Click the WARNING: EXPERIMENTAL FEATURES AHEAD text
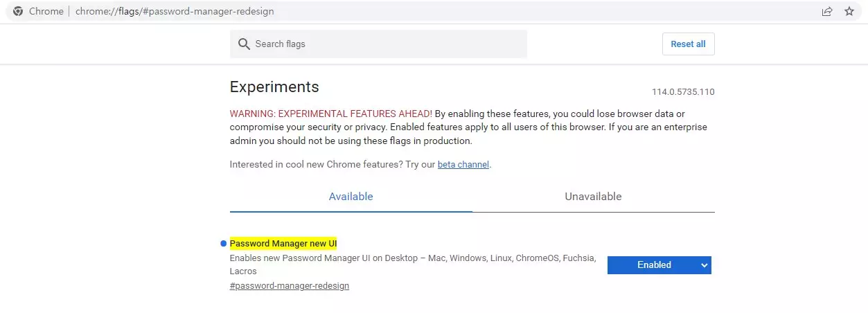The image size is (868, 313). (x=331, y=114)
